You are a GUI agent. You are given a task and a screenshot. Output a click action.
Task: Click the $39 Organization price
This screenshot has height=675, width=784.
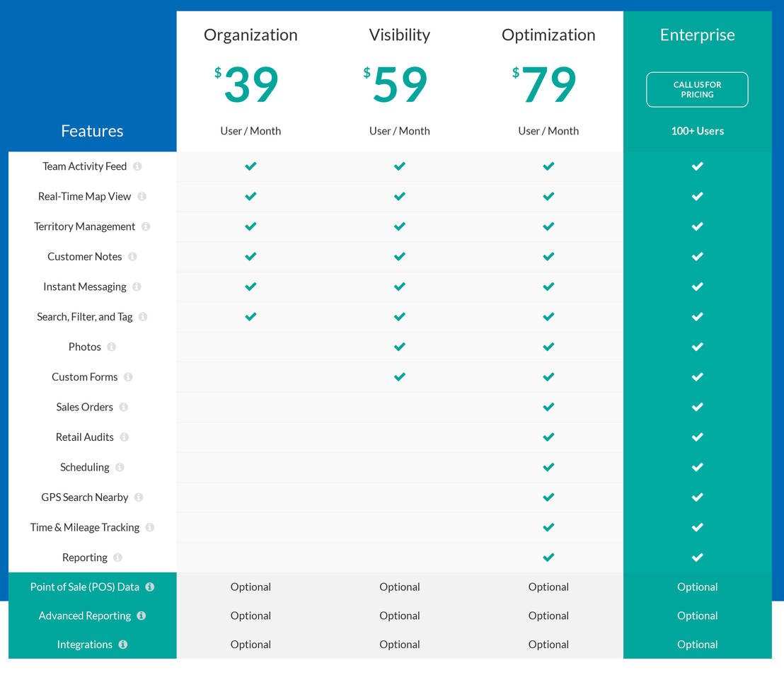click(246, 84)
